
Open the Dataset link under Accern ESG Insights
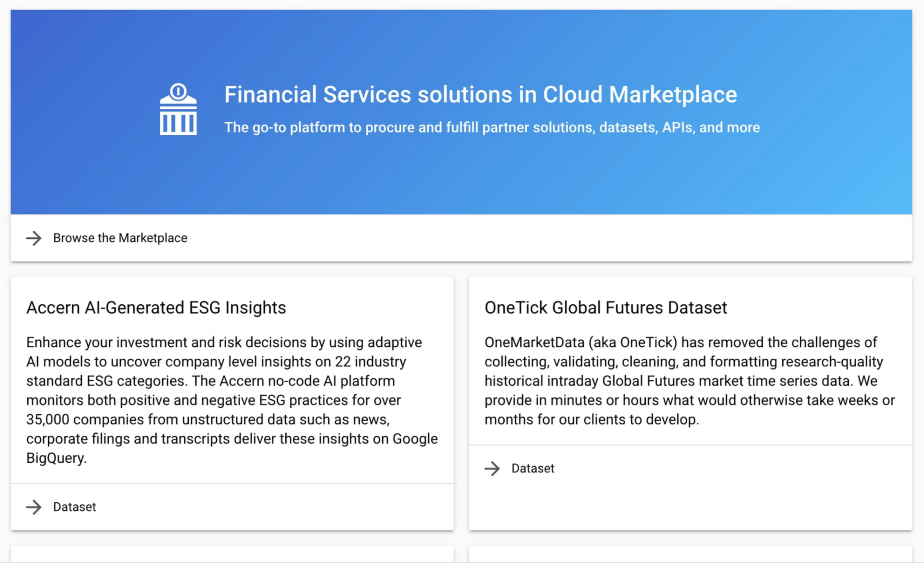click(75, 507)
